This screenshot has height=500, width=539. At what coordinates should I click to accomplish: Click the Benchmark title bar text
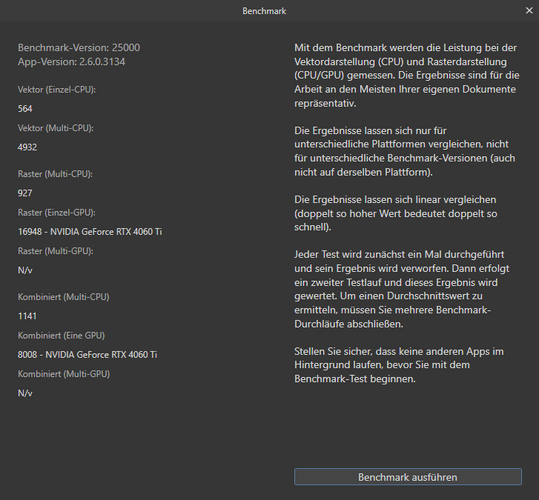264,11
